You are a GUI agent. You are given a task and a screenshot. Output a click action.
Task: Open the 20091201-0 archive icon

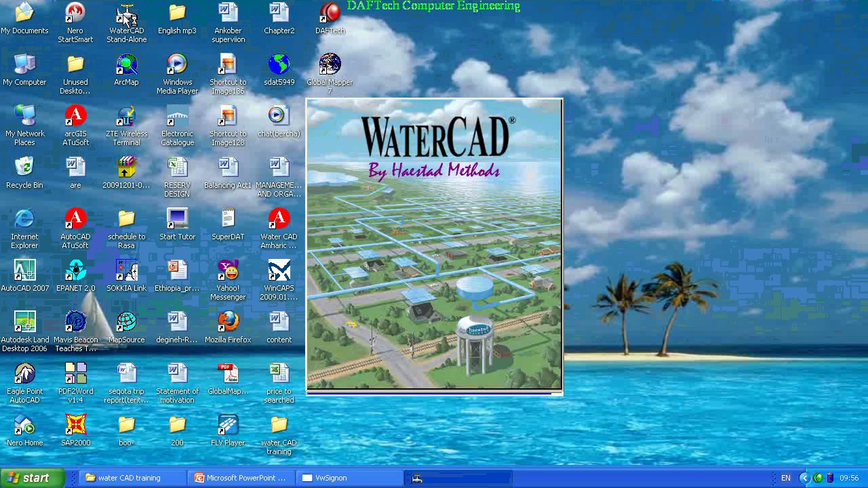pos(126,167)
